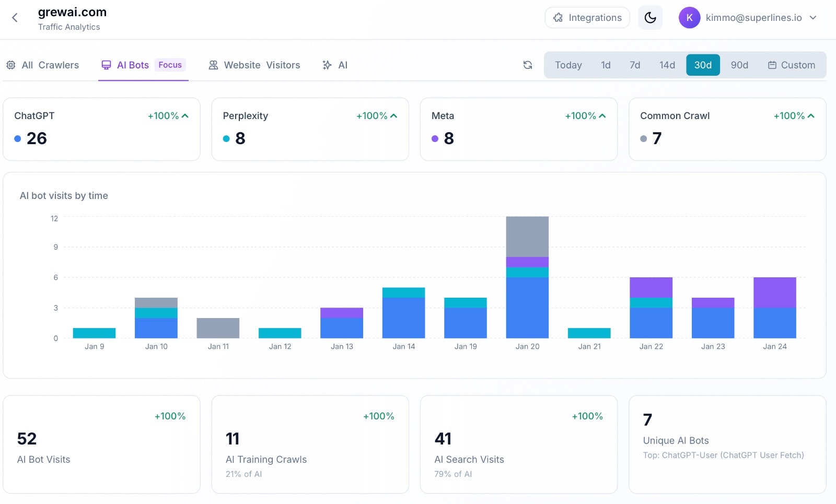836x504 pixels.
Task: Switch date range to 7d
Action: pyautogui.click(x=635, y=65)
